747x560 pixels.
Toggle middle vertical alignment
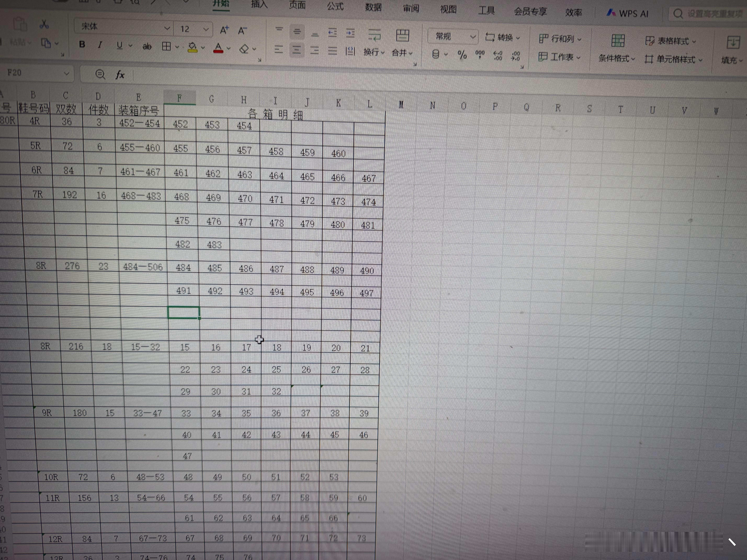[297, 31]
